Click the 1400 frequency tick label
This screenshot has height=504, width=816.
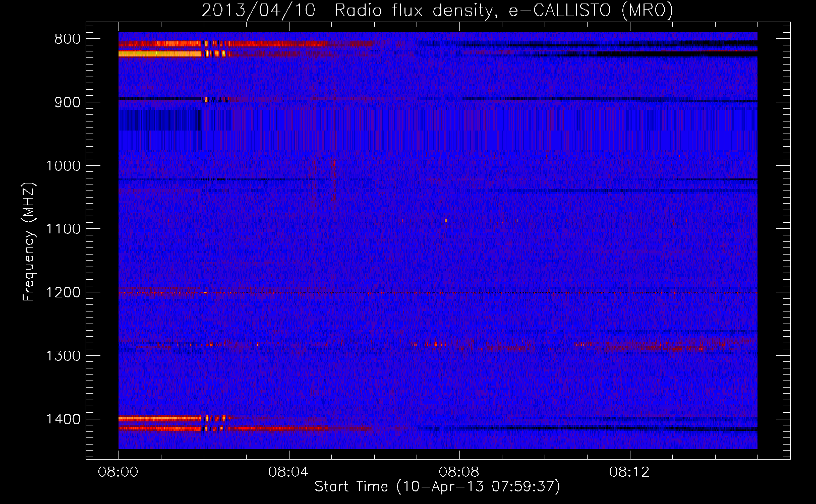click(x=63, y=419)
